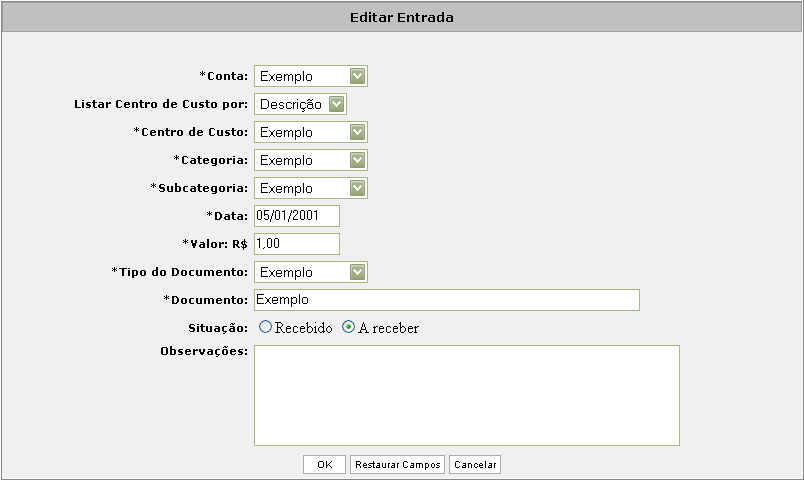Click the Documento text field
Viewport: 804px width, 480px height.
447,300
